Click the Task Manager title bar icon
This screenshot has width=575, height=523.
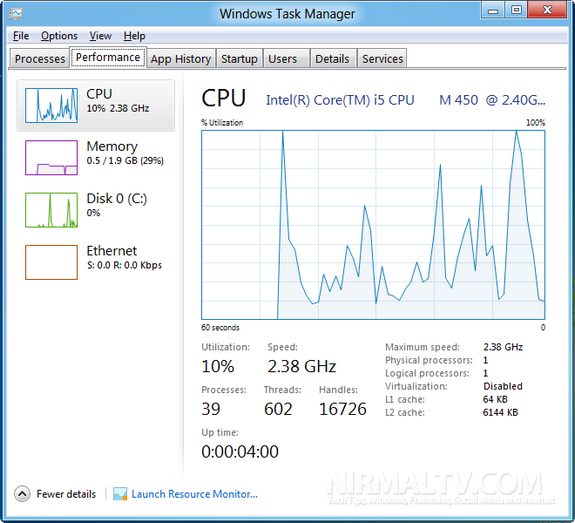click(x=16, y=14)
